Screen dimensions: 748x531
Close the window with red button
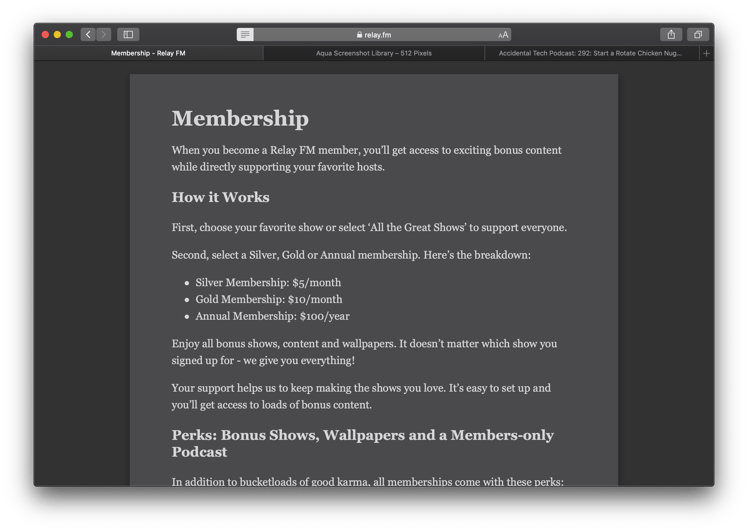point(45,34)
